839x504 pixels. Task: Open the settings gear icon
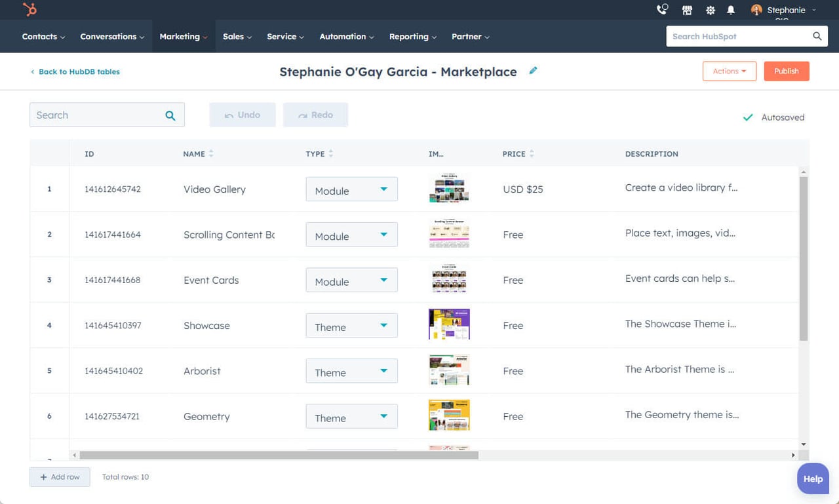[710, 10]
